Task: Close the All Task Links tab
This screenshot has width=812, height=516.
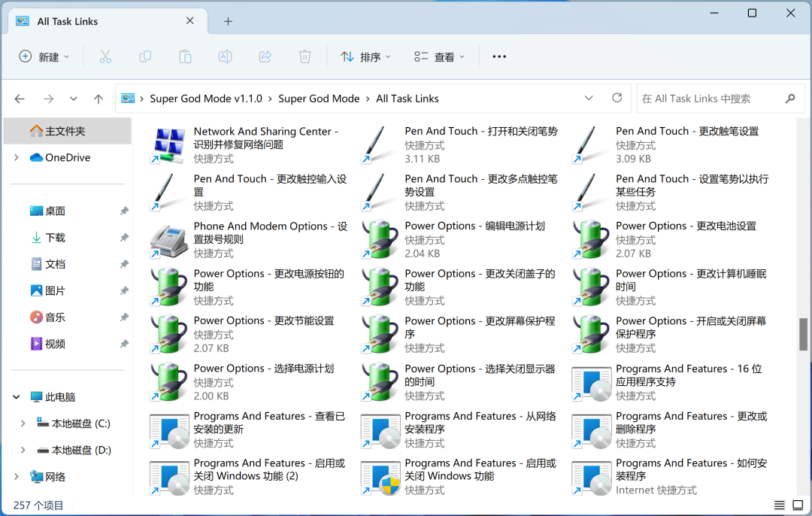Action: 190,21
